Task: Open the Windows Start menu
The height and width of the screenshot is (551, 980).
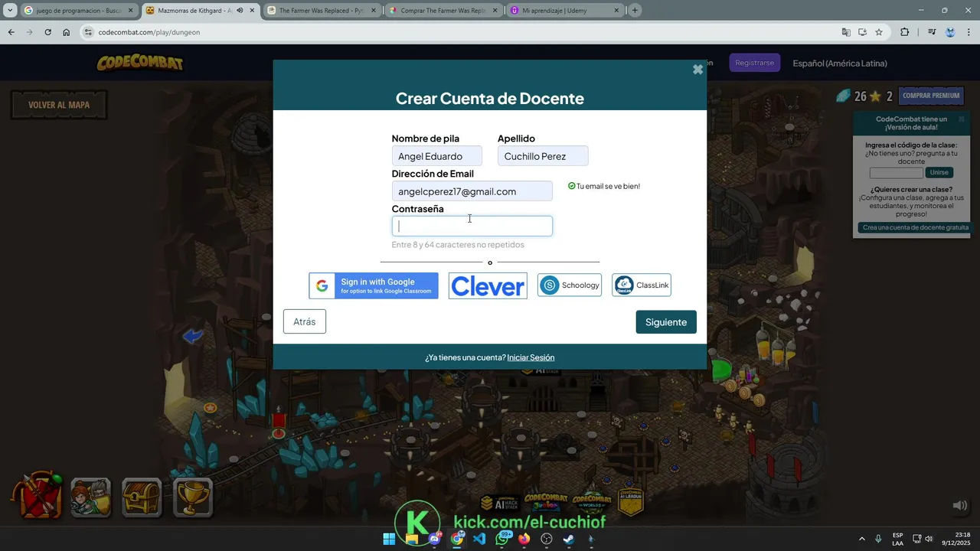Action: tap(389, 539)
